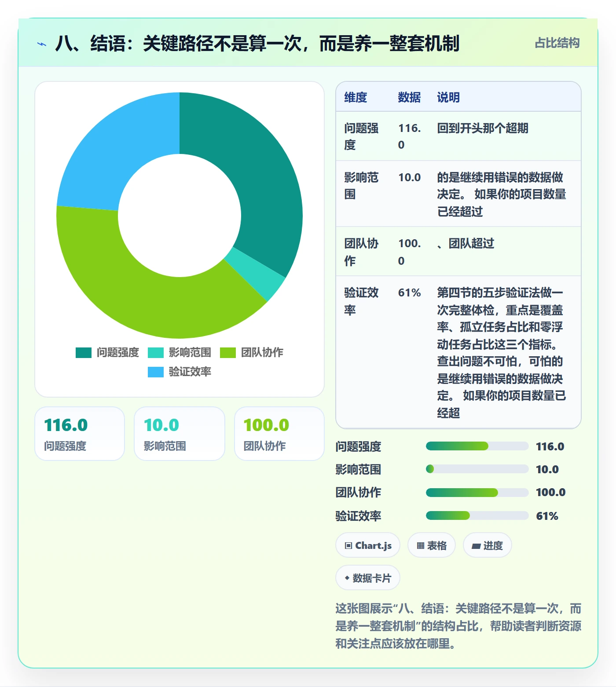Click the Chart.js tag chip
Screen dimensions: 616x687
tap(368, 545)
